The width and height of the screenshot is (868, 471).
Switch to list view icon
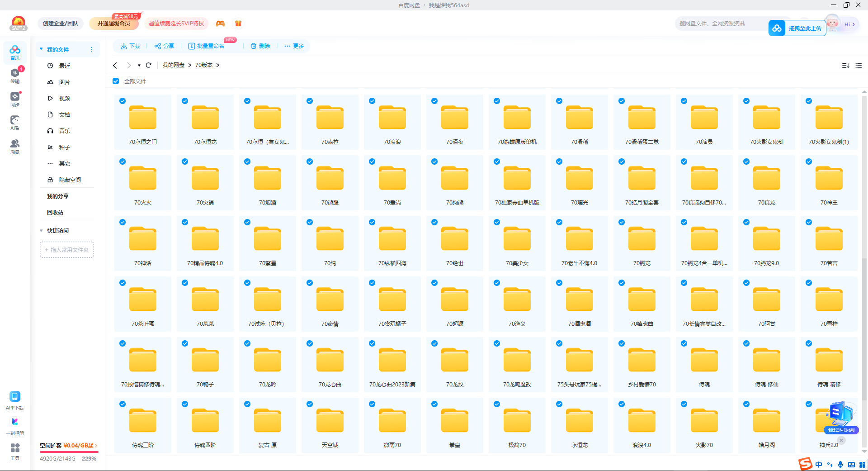click(x=859, y=66)
